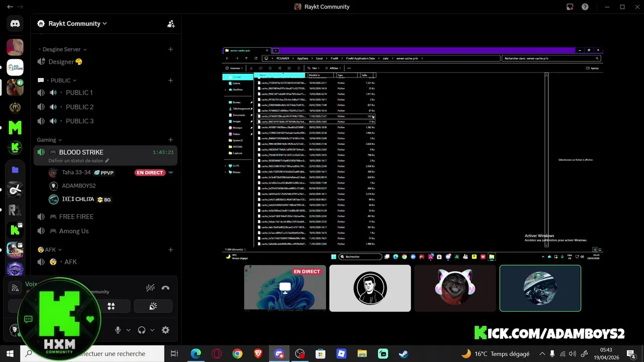Go back with the Discord title bar arrow
Screen dimensions: 644x362
point(10,7)
